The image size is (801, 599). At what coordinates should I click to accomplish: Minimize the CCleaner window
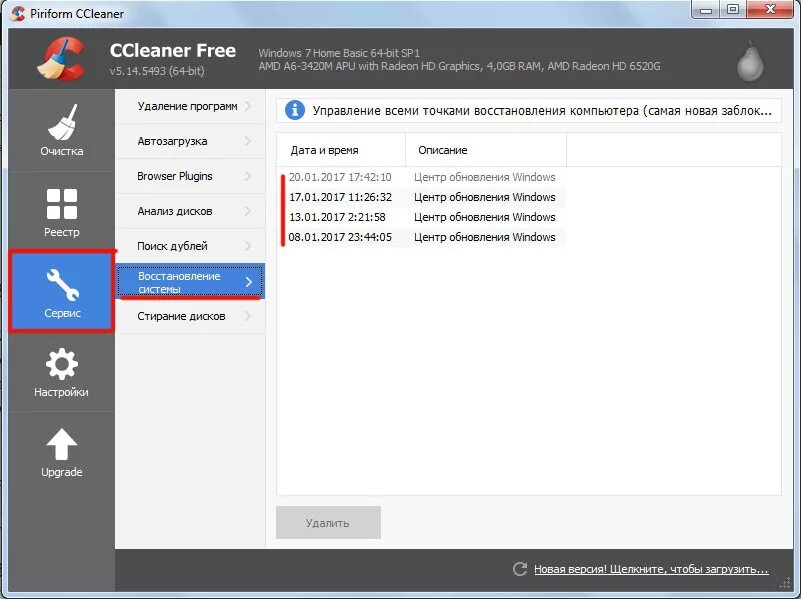[x=706, y=10]
